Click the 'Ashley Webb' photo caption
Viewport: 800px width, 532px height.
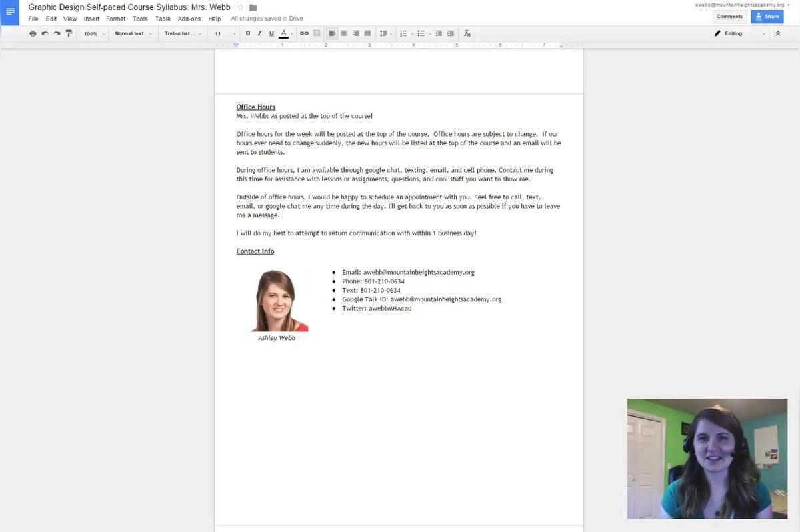coord(277,338)
